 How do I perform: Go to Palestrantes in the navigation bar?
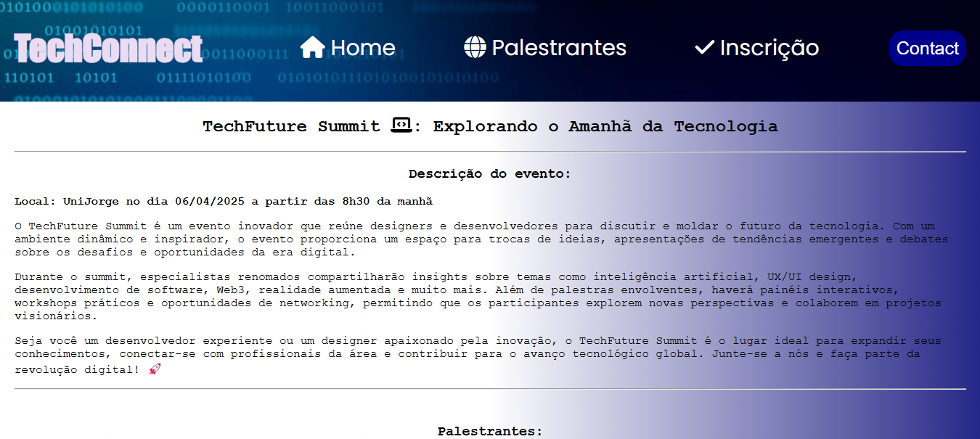coord(558,48)
